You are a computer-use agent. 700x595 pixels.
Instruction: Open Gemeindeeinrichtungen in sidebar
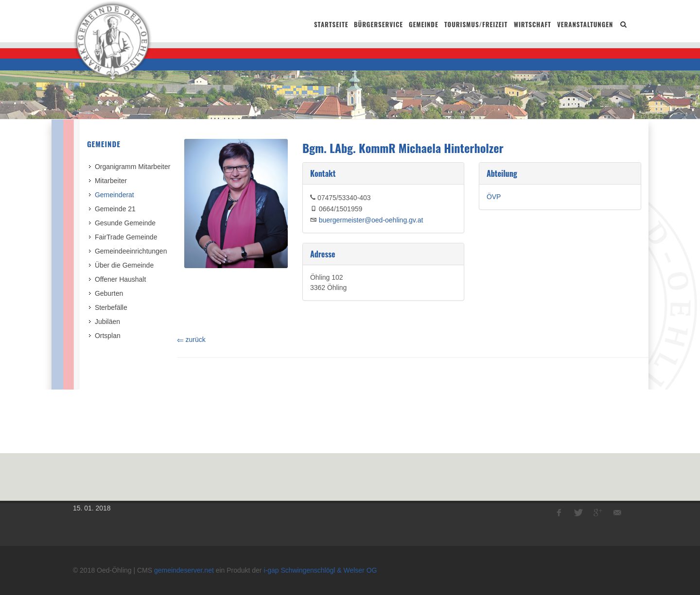131,251
